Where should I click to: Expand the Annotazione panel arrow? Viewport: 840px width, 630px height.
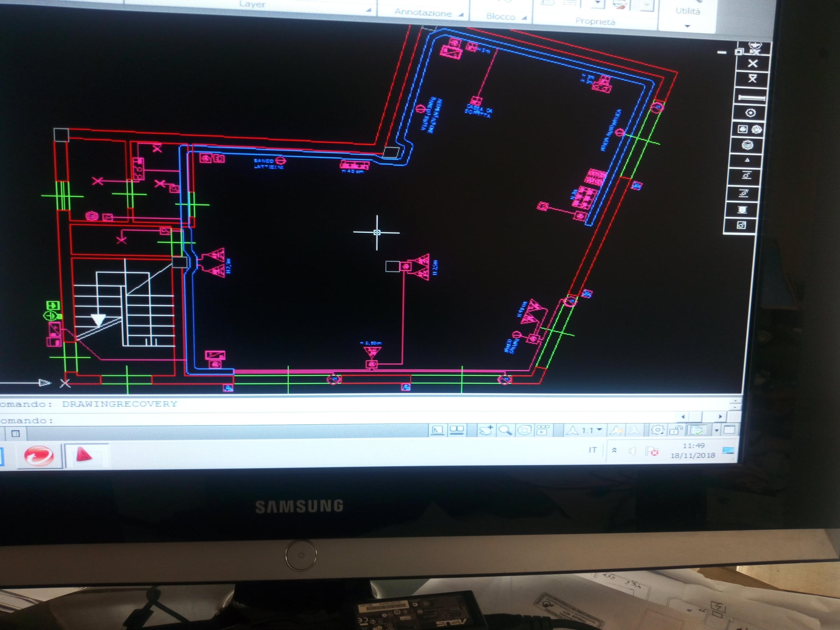point(461,15)
